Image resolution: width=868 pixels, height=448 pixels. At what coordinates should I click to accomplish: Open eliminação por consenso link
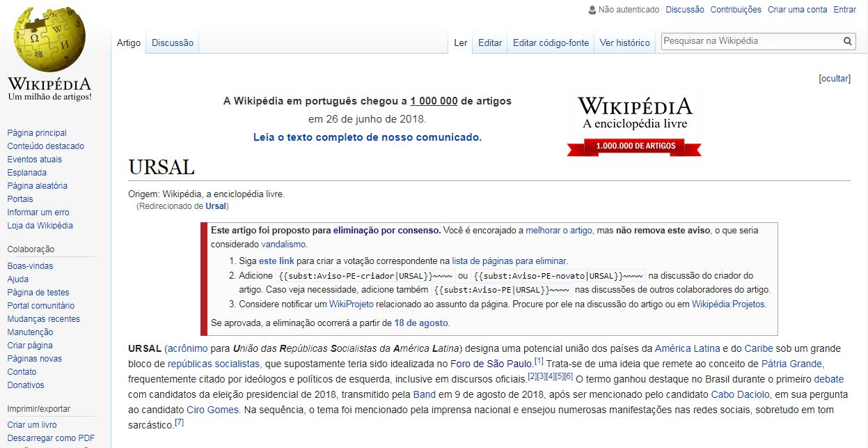(386, 230)
